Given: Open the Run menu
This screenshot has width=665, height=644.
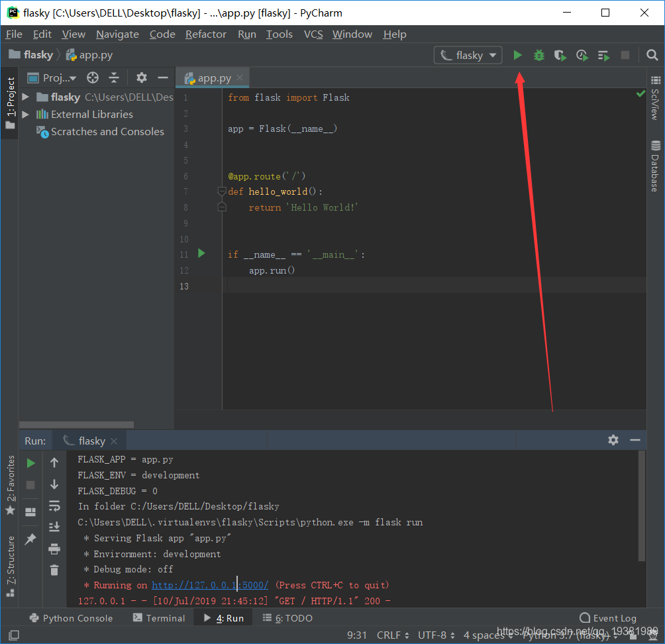Looking at the screenshot, I should coord(247,34).
